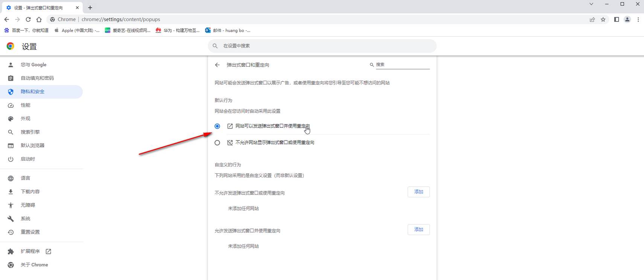Open the tab search chevron
The width and height of the screenshot is (644, 280).
point(591,4)
